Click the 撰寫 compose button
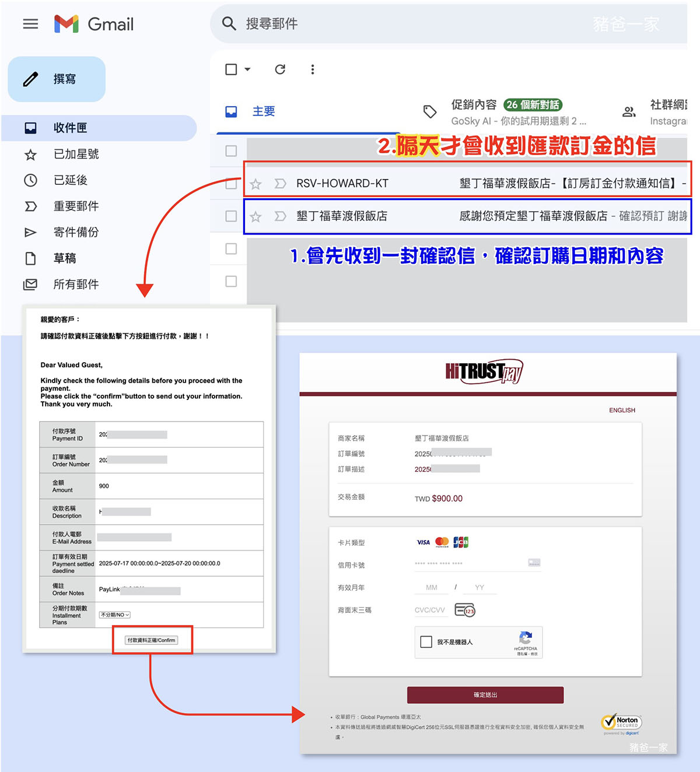The height and width of the screenshot is (772, 700). coord(57,79)
